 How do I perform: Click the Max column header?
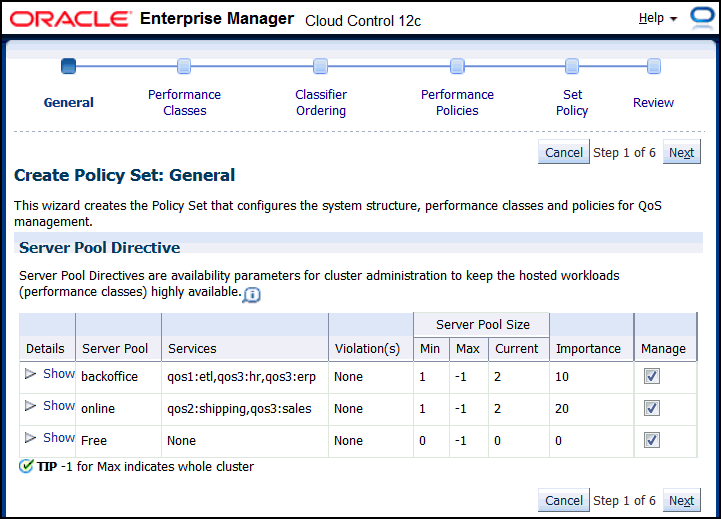tap(468, 348)
